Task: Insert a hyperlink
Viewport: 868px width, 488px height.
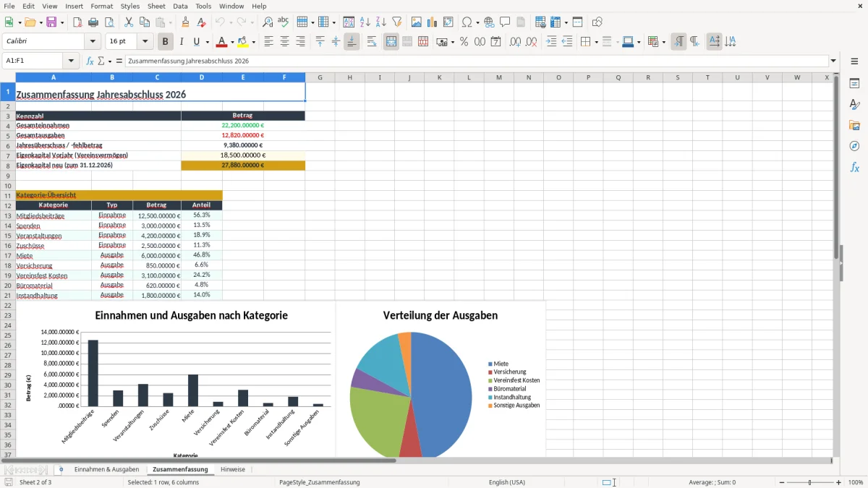Action: [489, 22]
